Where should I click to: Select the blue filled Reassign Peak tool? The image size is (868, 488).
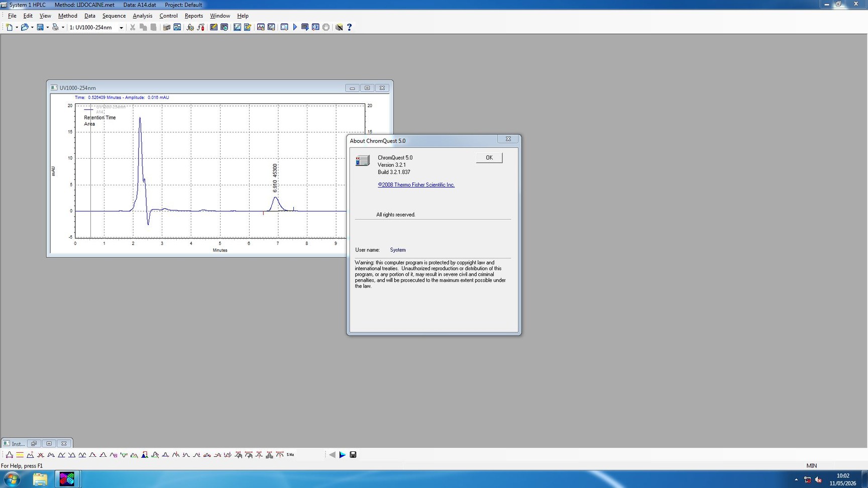click(x=145, y=455)
